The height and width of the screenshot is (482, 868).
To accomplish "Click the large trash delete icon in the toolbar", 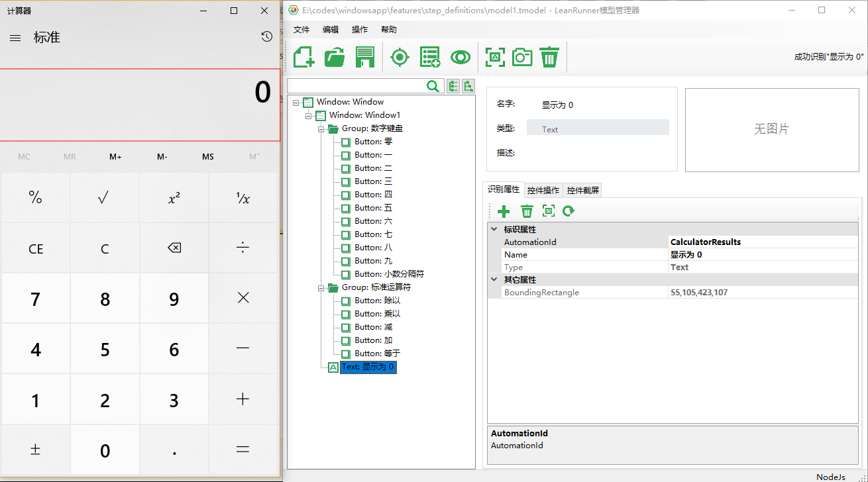I will click(549, 57).
